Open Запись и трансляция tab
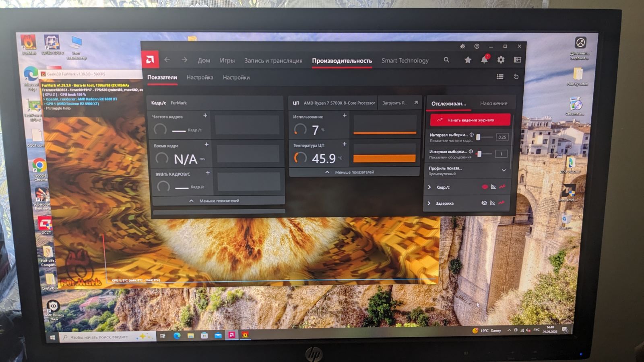644x362 pixels. point(273,60)
